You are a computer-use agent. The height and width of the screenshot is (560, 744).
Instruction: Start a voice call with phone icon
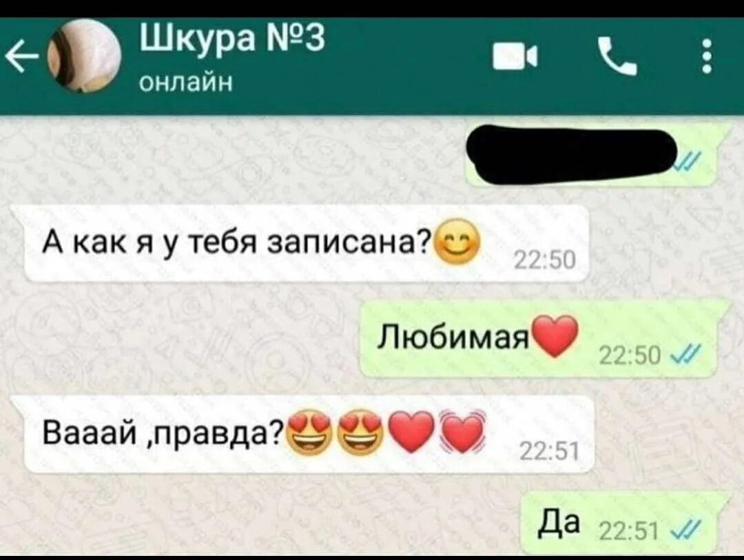coord(617,57)
